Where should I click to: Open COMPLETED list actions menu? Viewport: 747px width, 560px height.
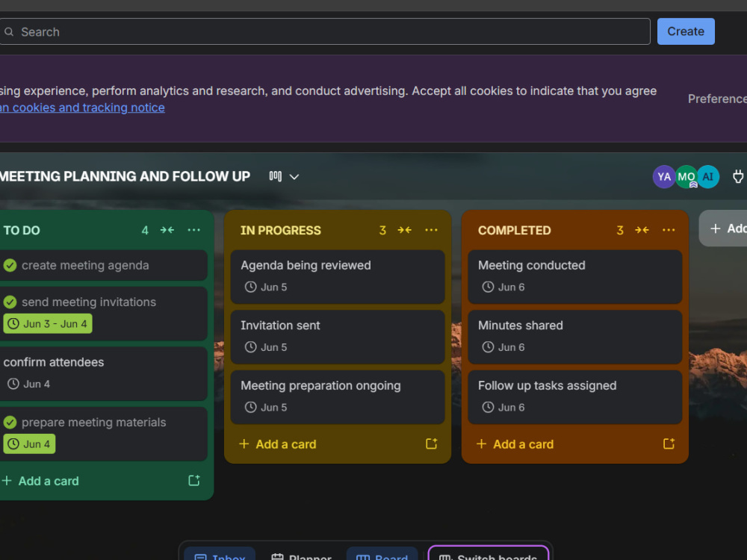pos(669,230)
